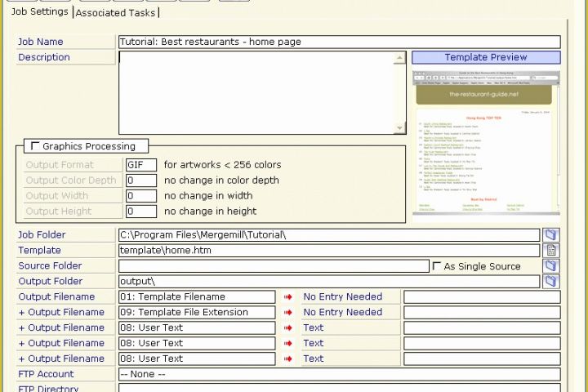Click the 'Description' label
This screenshot has width=588, height=392.
click(x=44, y=57)
